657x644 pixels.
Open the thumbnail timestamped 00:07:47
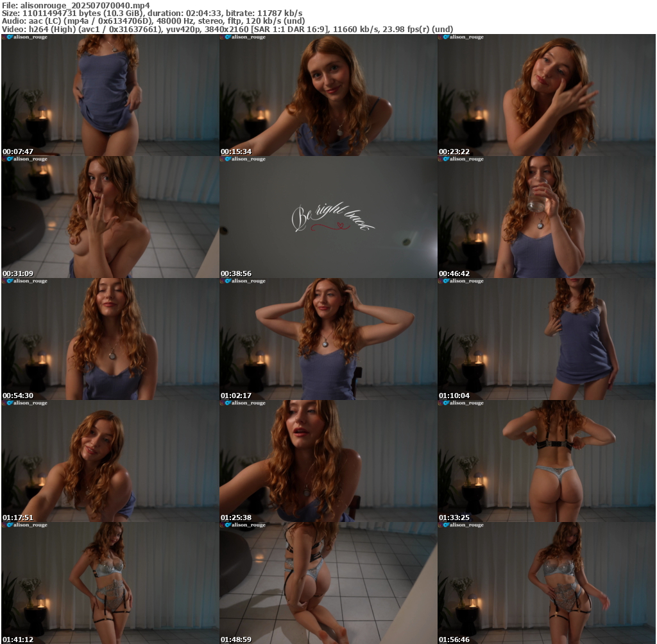(x=110, y=95)
